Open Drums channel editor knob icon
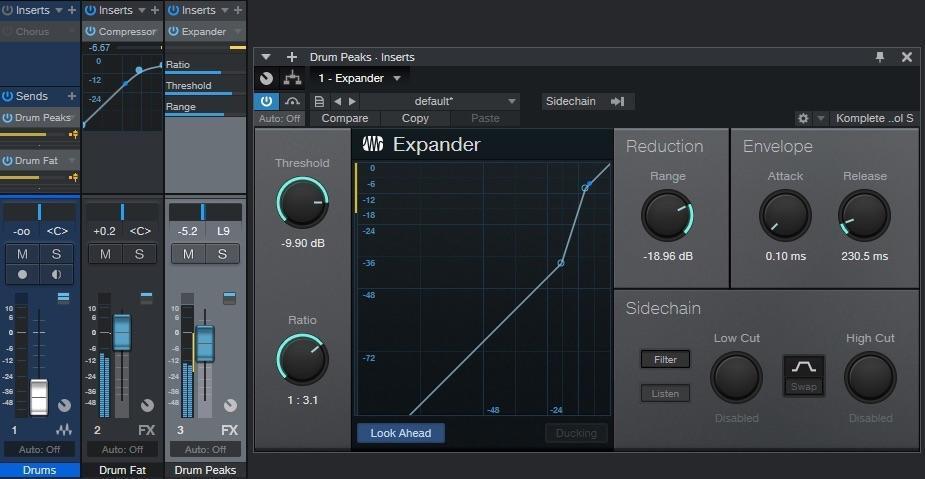Image resolution: width=925 pixels, height=479 pixels. click(64, 406)
